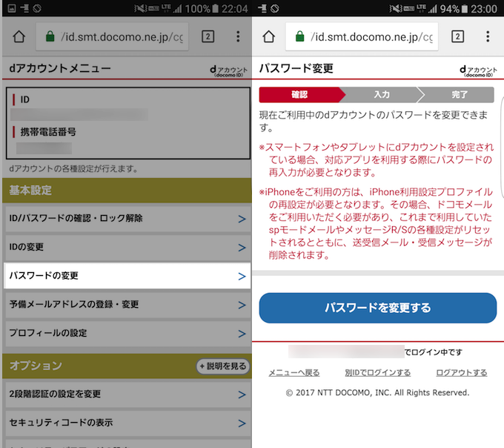Open tab switcher in left browser

(x=208, y=37)
